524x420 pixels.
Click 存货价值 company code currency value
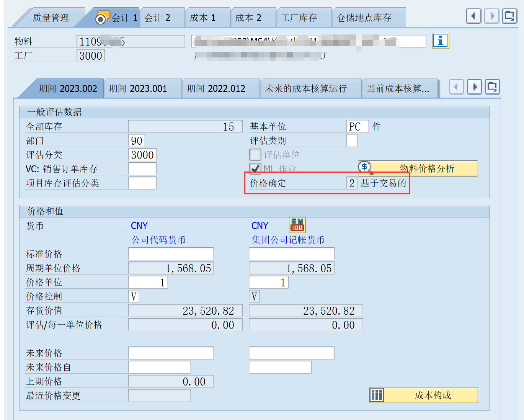(x=185, y=311)
